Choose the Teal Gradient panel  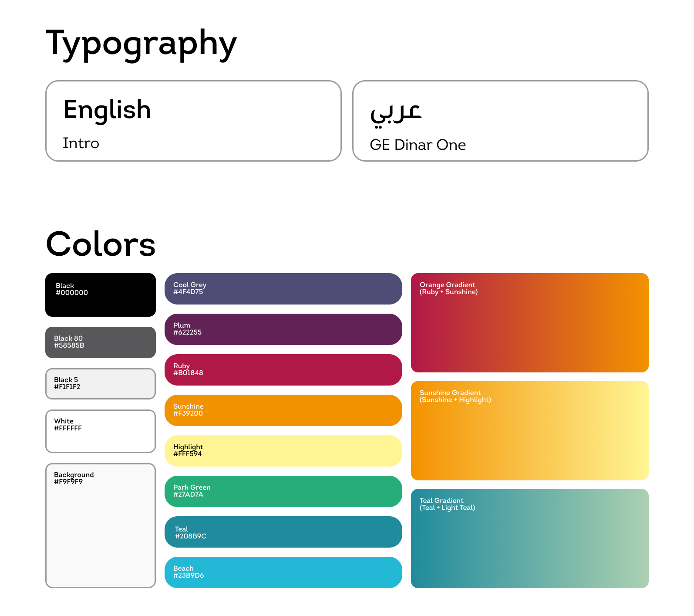pos(530,538)
